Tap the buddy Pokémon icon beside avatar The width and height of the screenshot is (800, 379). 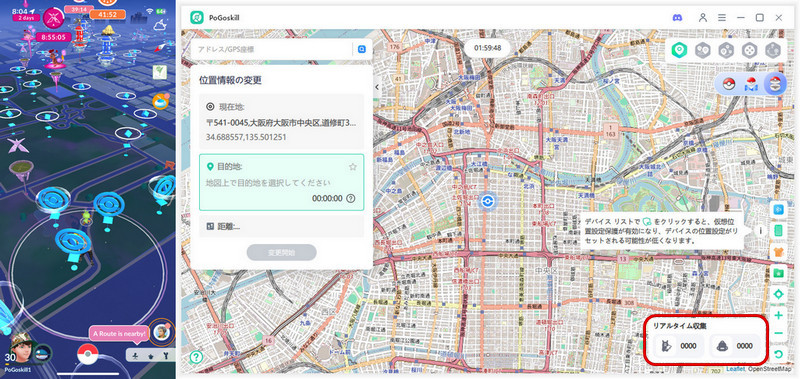(x=43, y=353)
